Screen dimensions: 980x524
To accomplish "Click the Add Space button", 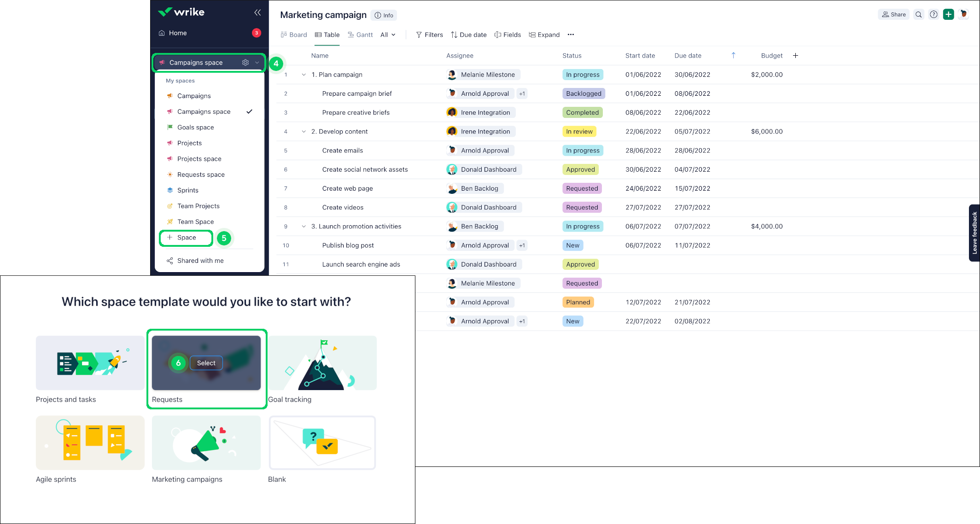I will (187, 237).
